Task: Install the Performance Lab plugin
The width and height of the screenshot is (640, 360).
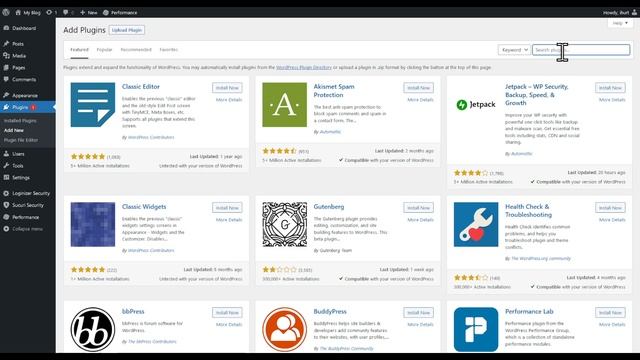Action: tap(610, 313)
